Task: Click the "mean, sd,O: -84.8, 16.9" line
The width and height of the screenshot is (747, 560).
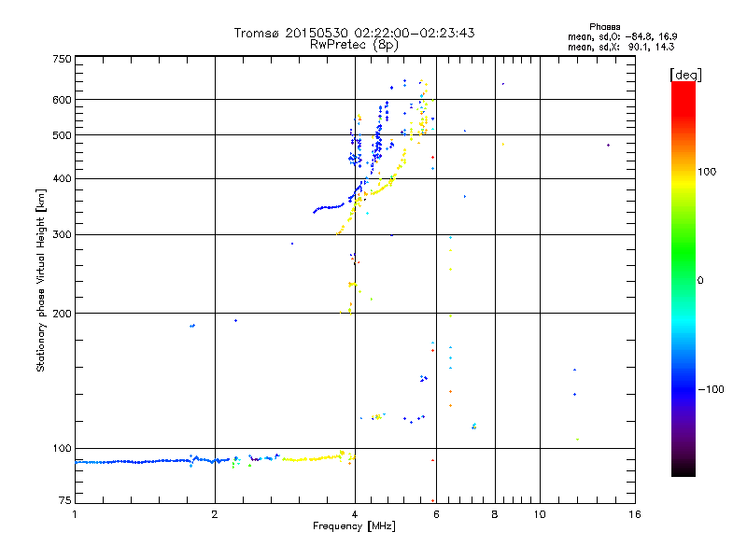Action: (x=622, y=36)
